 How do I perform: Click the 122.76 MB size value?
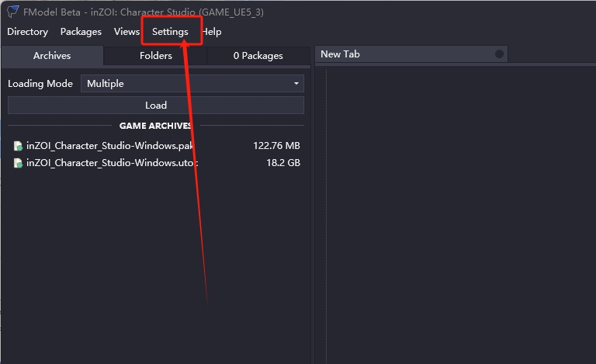(x=276, y=146)
